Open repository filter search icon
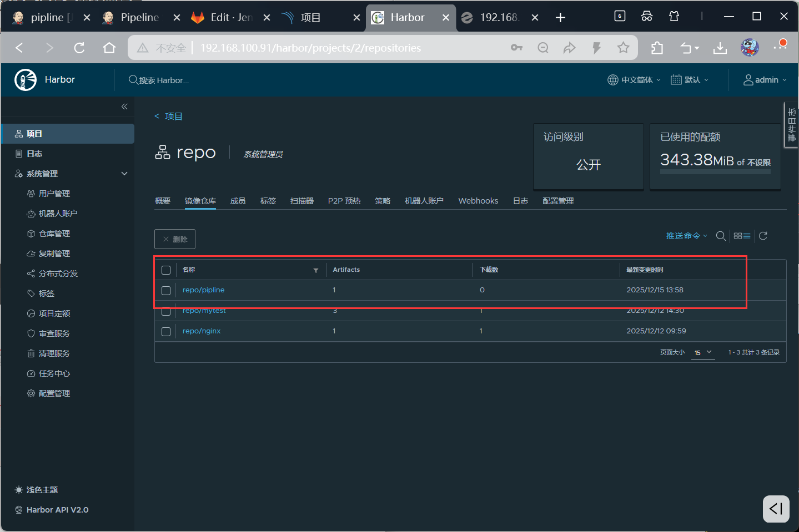Image resolution: width=799 pixels, height=532 pixels. [721, 236]
